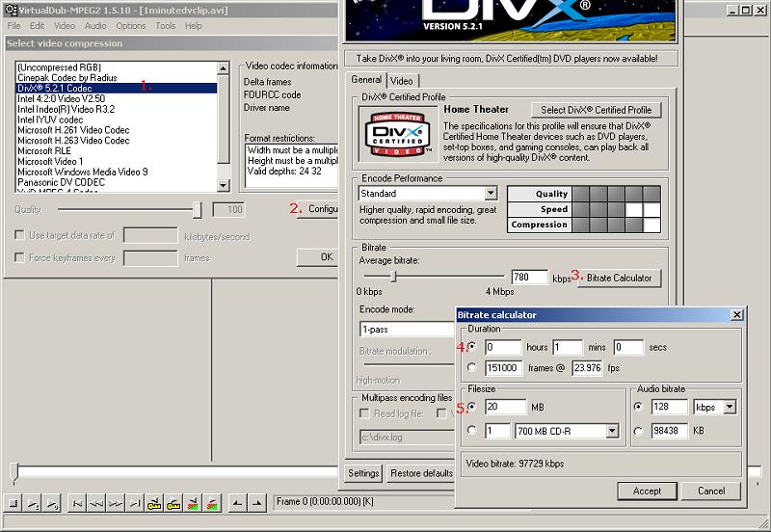Open the File menu

(13, 26)
